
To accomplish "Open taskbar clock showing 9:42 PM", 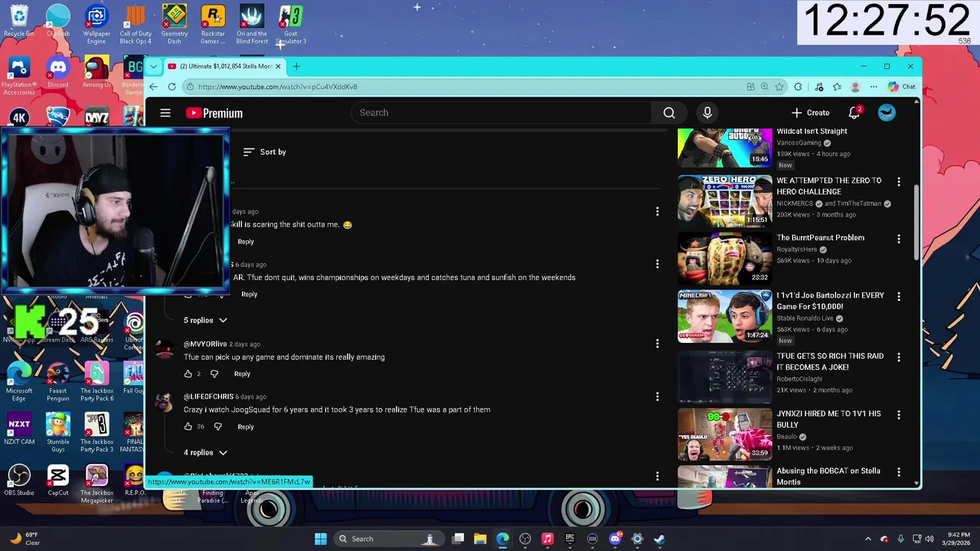I will point(958,539).
